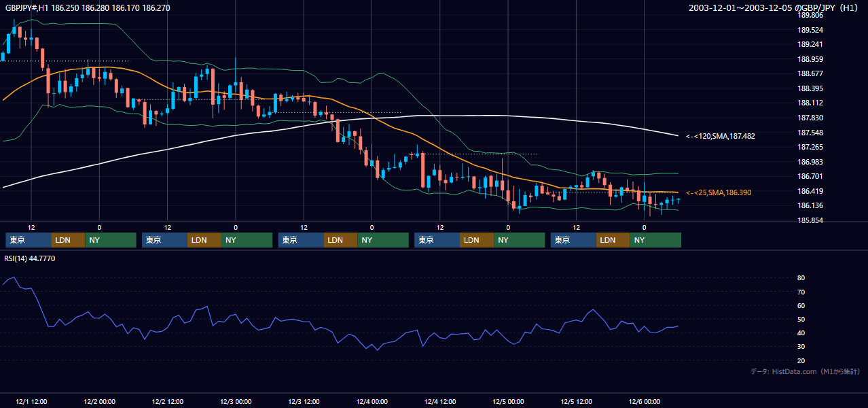This screenshot has height=408, width=868.
Task: Select the 東京 session block for 12/2
Action: coord(165,240)
